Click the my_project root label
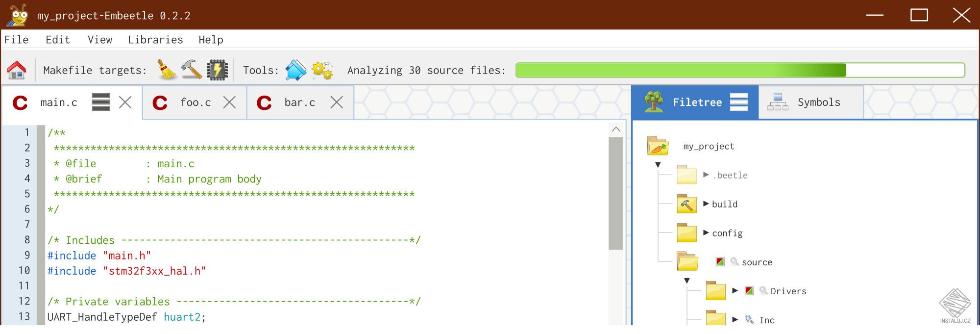 [x=709, y=146]
